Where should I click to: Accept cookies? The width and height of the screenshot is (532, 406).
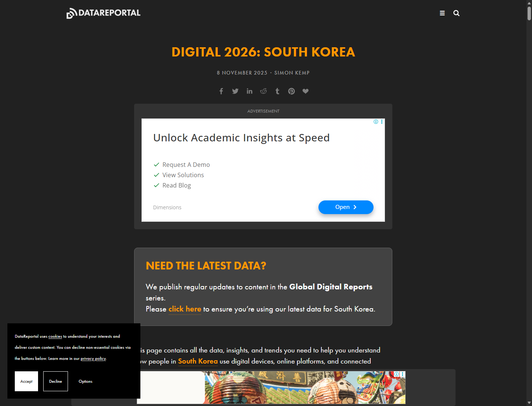tap(26, 381)
